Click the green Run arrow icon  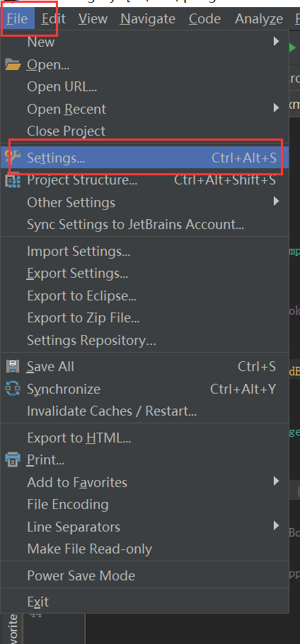click(x=293, y=48)
